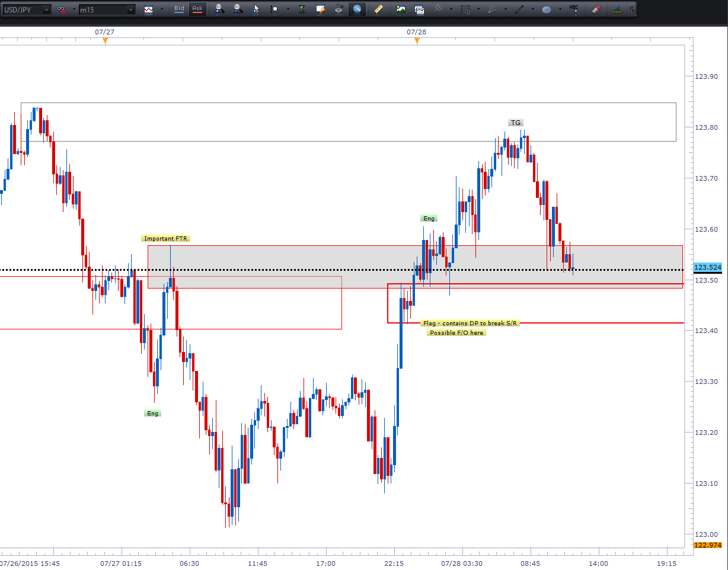Select the ruler measurement tool

tap(378, 9)
